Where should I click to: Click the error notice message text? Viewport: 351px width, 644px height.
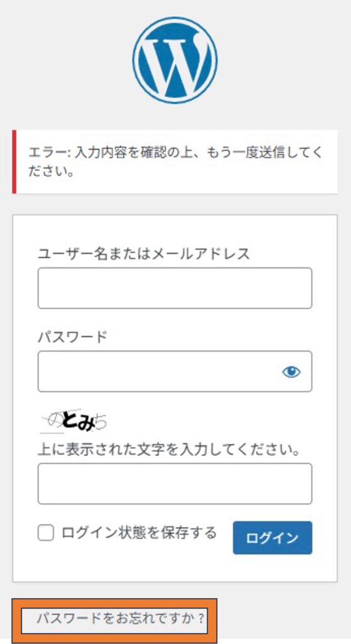click(175, 161)
